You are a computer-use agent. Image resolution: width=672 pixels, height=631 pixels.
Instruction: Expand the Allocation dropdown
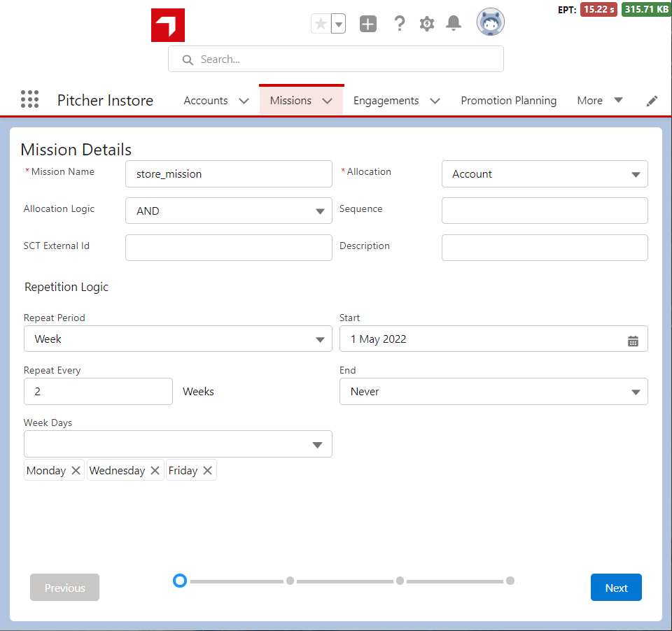545,174
